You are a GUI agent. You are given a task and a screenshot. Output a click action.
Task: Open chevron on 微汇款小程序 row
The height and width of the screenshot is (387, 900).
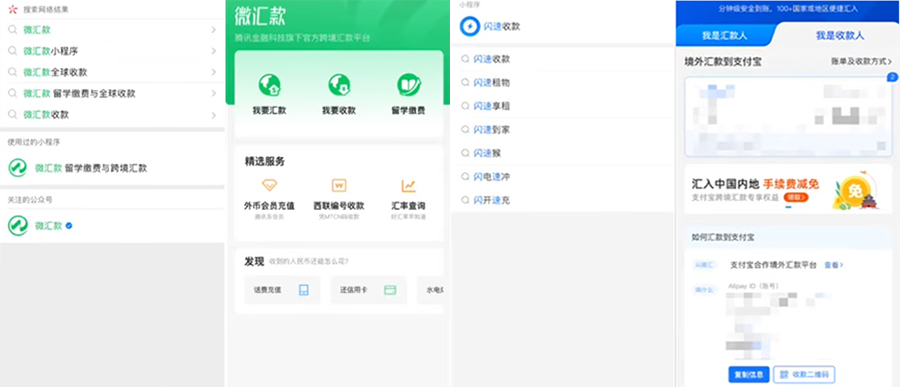tap(213, 51)
